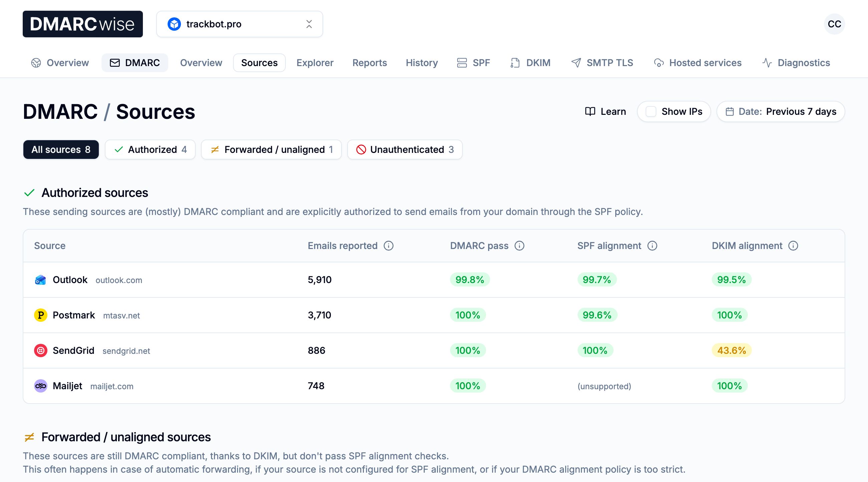This screenshot has height=482, width=868.
Task: Open the History tab
Action: tap(422, 63)
